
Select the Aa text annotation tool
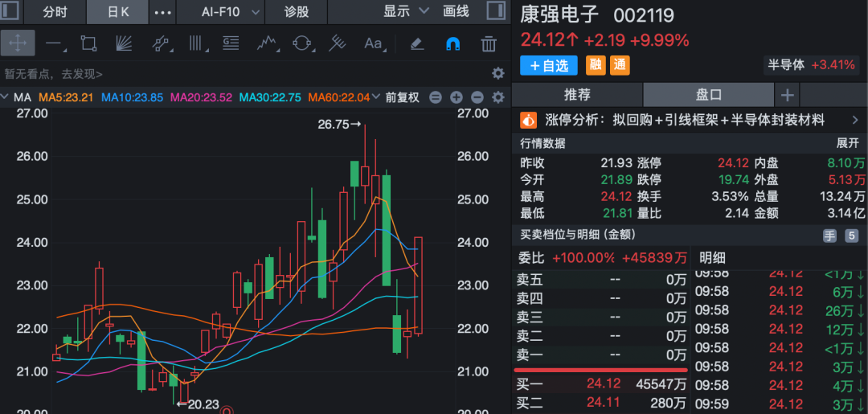click(374, 43)
